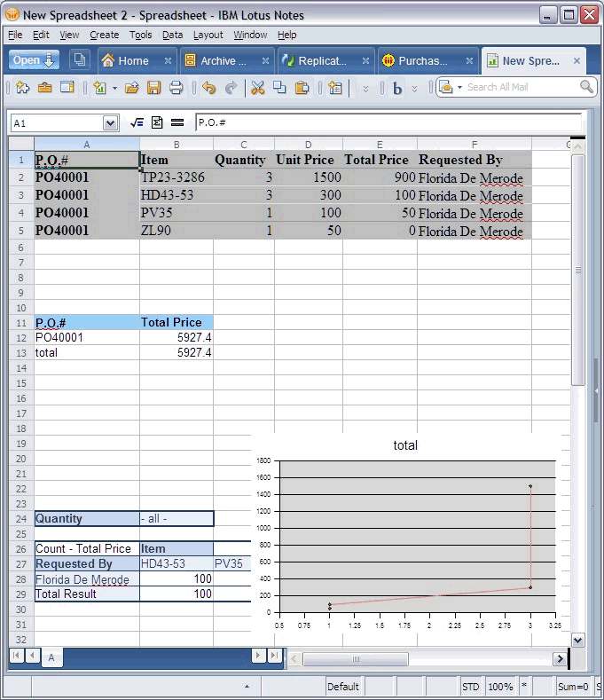This screenshot has height=700, width=604.
Task: Open the Layout menu
Action: pos(208,35)
